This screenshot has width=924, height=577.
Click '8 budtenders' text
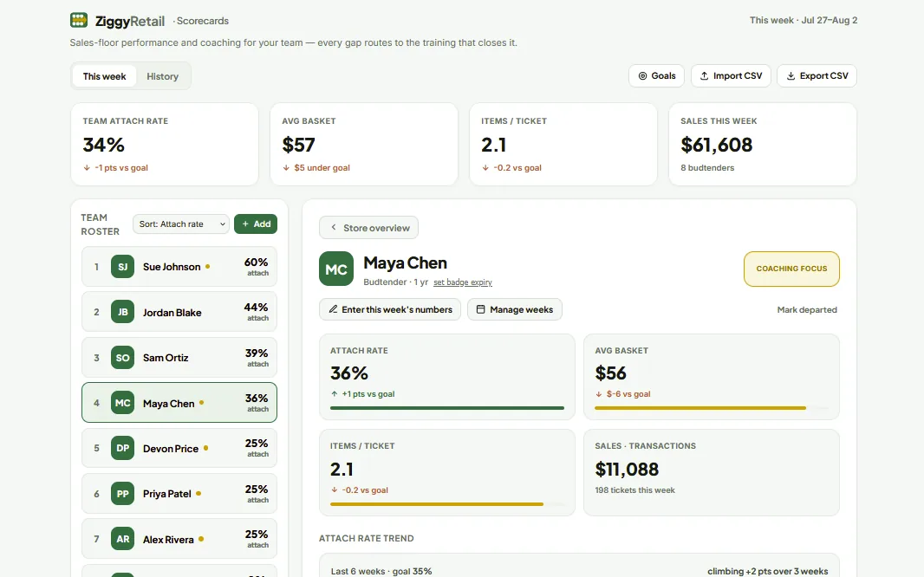(707, 168)
